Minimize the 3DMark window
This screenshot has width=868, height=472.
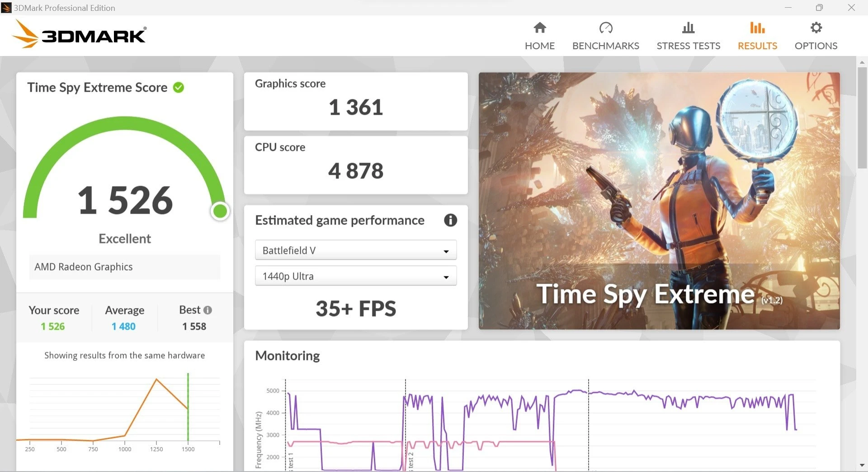788,8
